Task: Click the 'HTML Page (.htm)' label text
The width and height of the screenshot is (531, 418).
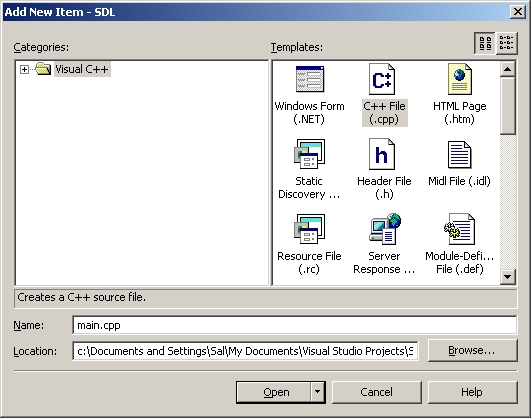Action: click(x=460, y=112)
